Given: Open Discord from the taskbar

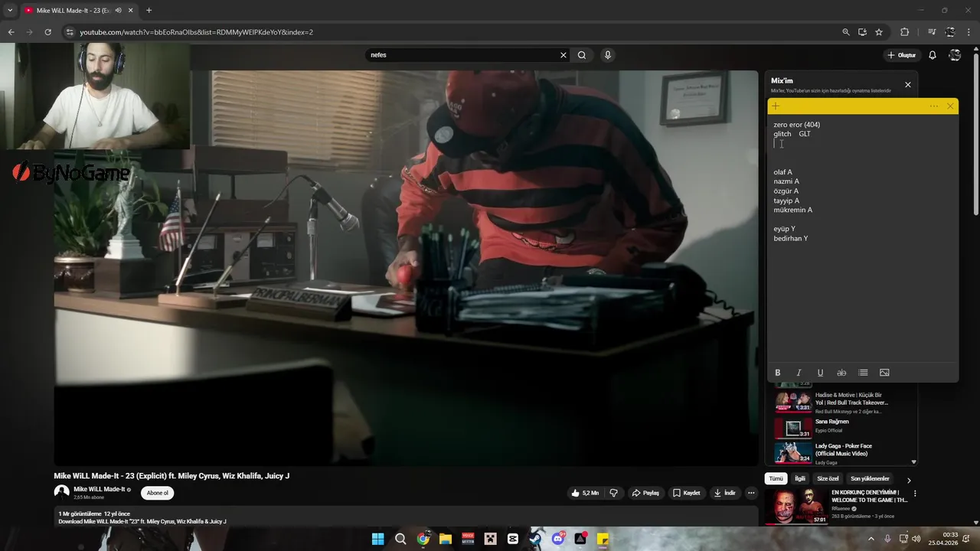Looking at the screenshot, I should [558, 539].
